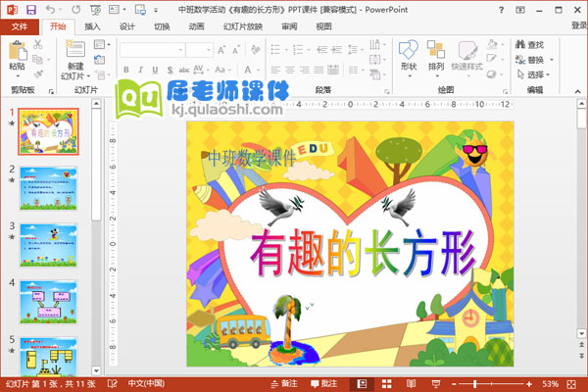Viewport: 588px width, 392px height.
Task: Switch to the Slide Show tab
Action: 243,26
